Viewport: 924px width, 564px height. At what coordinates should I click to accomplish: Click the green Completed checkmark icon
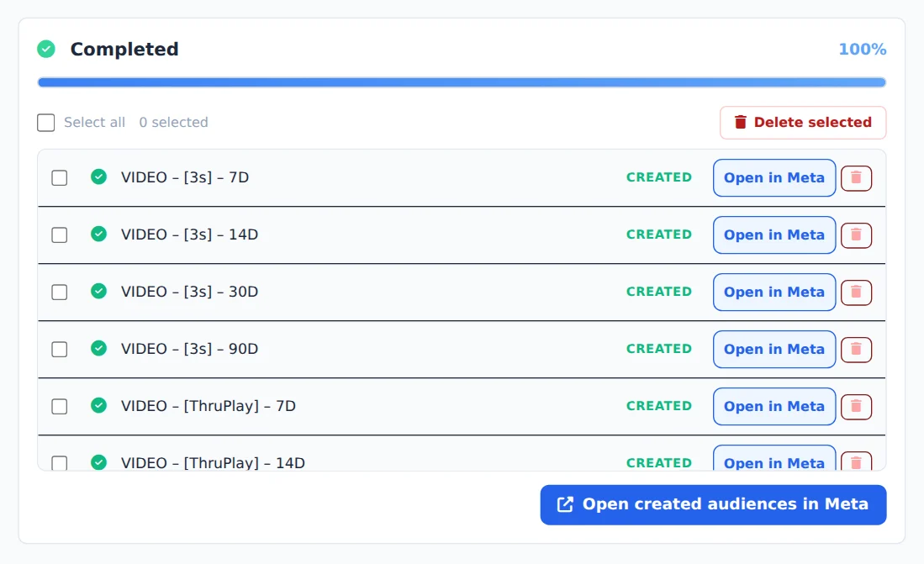coord(46,49)
